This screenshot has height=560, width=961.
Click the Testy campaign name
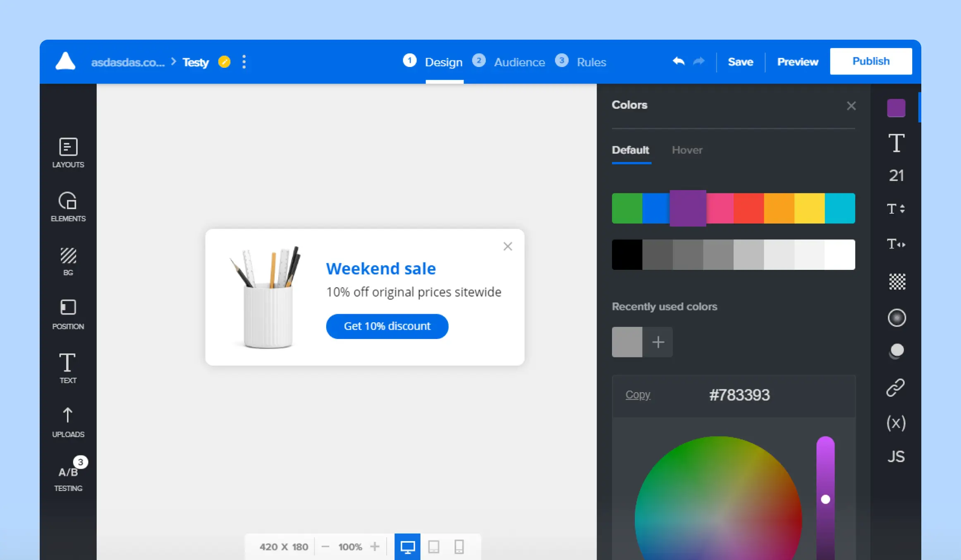pyautogui.click(x=196, y=62)
